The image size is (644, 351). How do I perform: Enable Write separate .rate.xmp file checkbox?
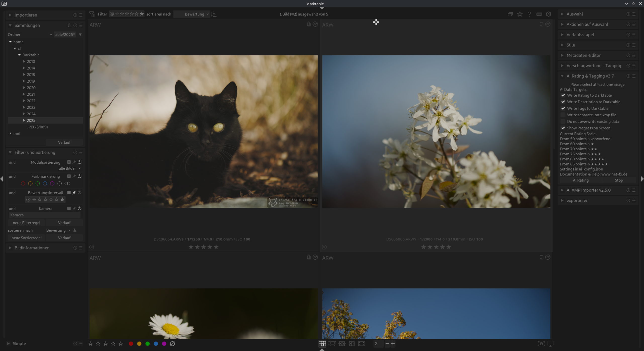[x=563, y=115]
